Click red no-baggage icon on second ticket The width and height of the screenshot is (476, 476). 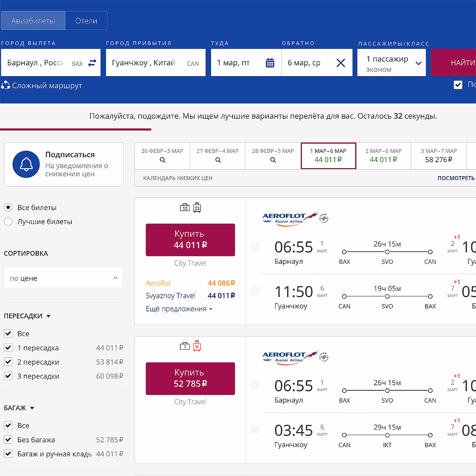197,346
